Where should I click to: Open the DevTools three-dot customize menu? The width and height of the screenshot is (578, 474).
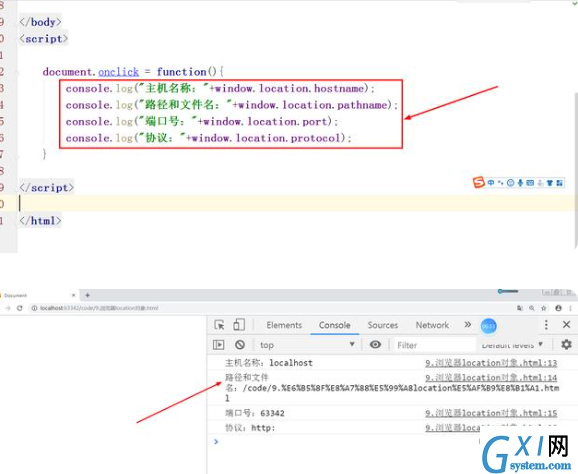(546, 325)
